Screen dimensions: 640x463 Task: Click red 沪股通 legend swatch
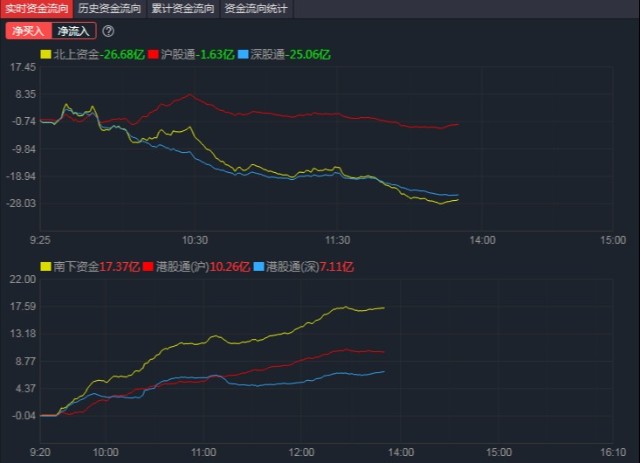pos(153,53)
